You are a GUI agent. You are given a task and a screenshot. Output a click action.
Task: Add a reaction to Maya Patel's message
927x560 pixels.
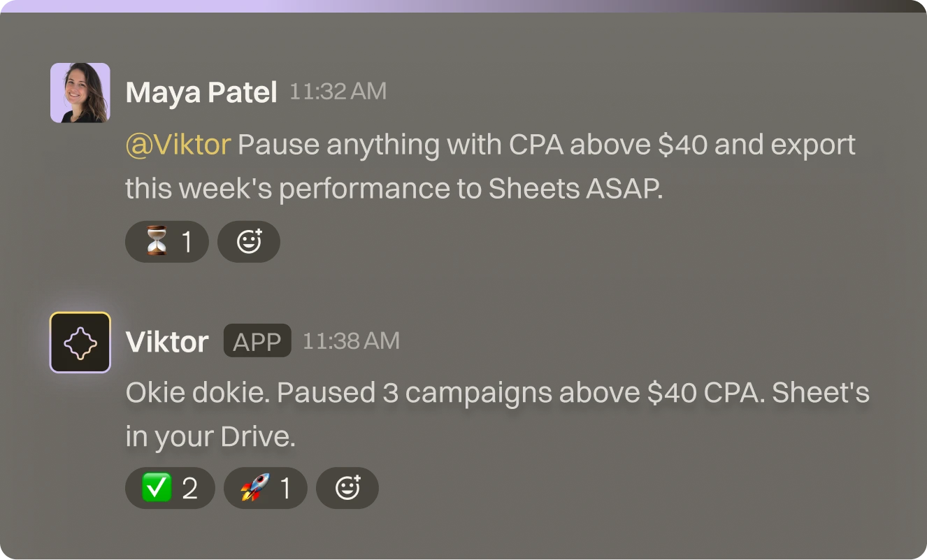[249, 242]
